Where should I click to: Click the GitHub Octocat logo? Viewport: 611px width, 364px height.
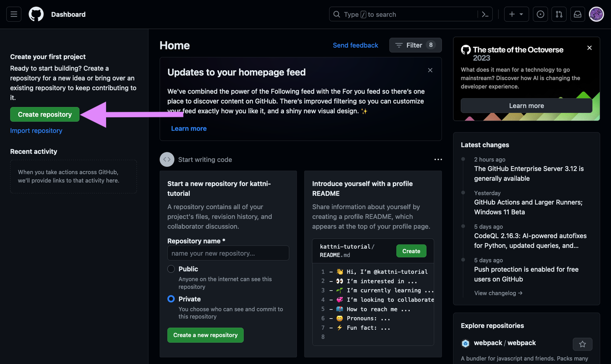click(36, 14)
